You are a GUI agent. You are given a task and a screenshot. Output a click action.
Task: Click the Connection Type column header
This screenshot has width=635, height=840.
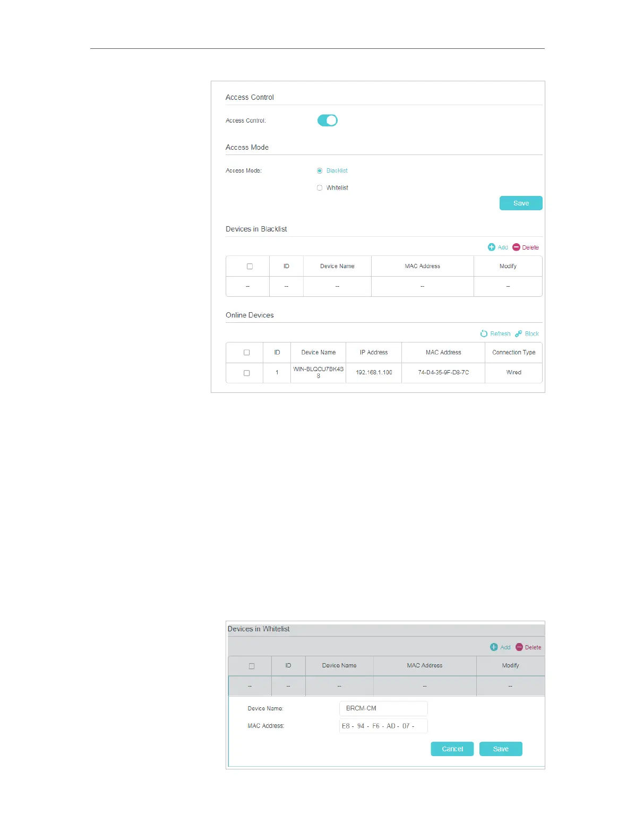513,353
